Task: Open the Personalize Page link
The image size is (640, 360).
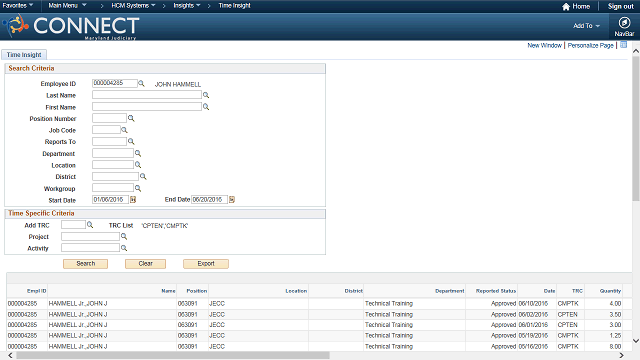Action: [590, 45]
